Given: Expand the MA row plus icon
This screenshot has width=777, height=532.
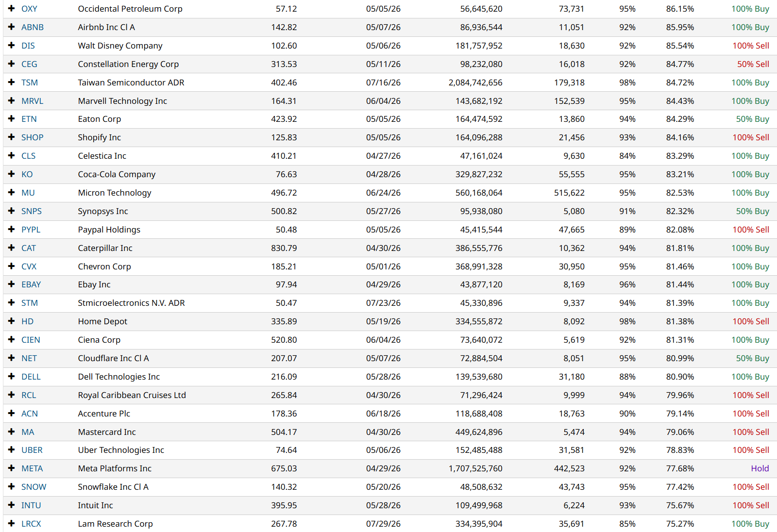Looking at the screenshot, I should pos(12,432).
